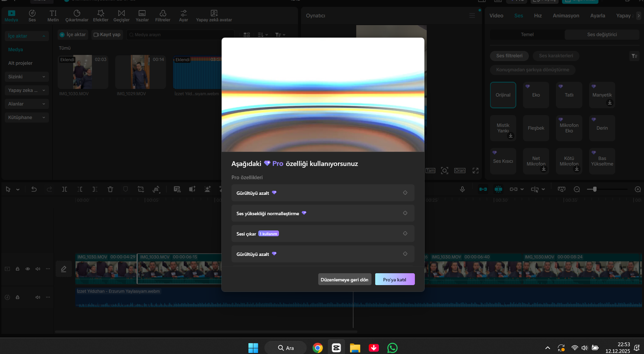Image resolution: width=644 pixels, height=354 pixels.
Task: Lock the main video track
Action: (x=18, y=269)
